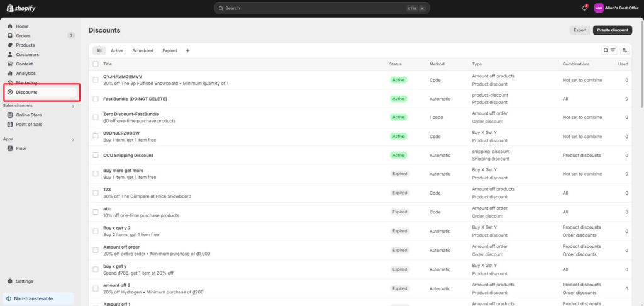Check the QYJHAVMGEMVV discount checkbox
Image resolution: width=644 pixels, height=306 pixels.
pyautogui.click(x=96, y=79)
